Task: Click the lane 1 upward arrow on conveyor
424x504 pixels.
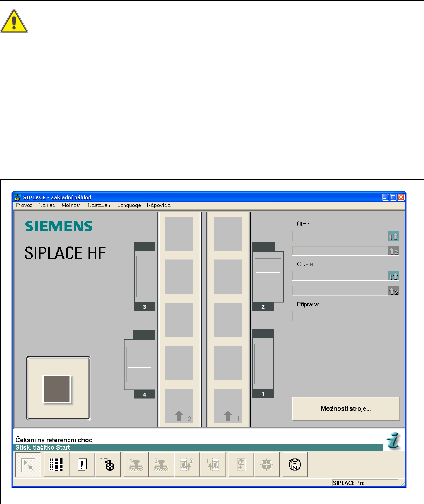Action: click(228, 416)
